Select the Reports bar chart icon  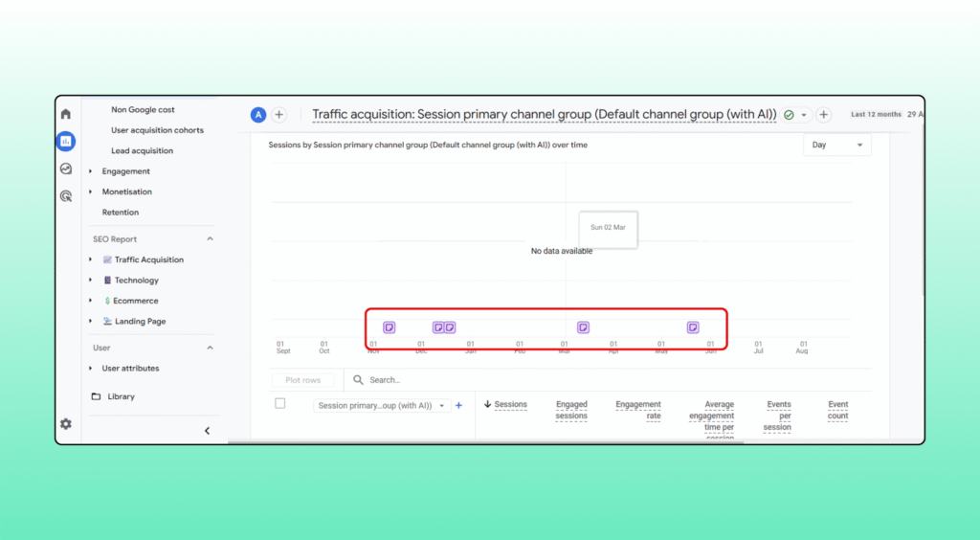[x=65, y=142]
